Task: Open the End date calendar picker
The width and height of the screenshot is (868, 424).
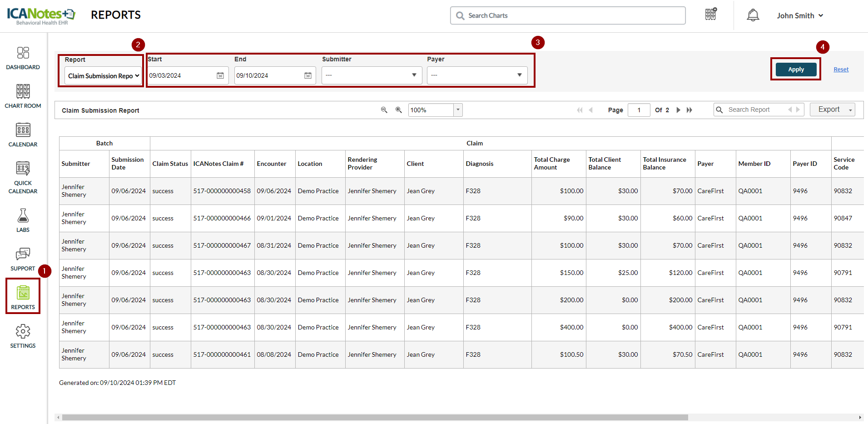Action: pyautogui.click(x=308, y=75)
